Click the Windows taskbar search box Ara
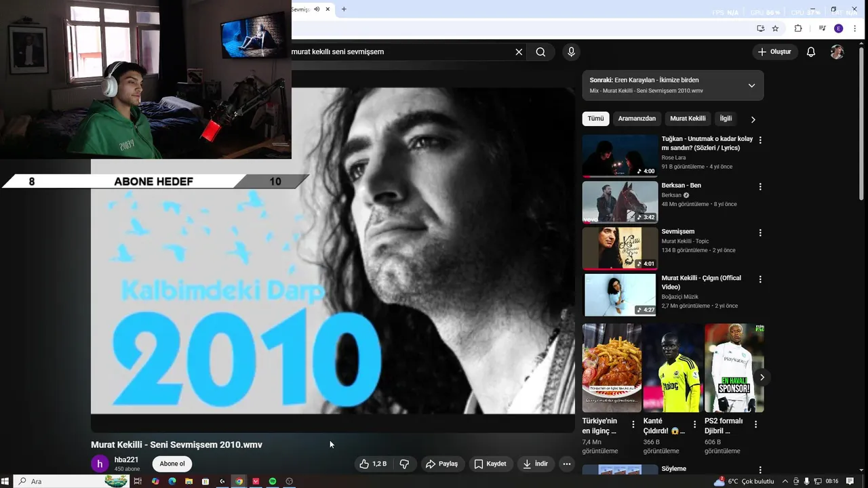868x488 pixels. (71, 481)
